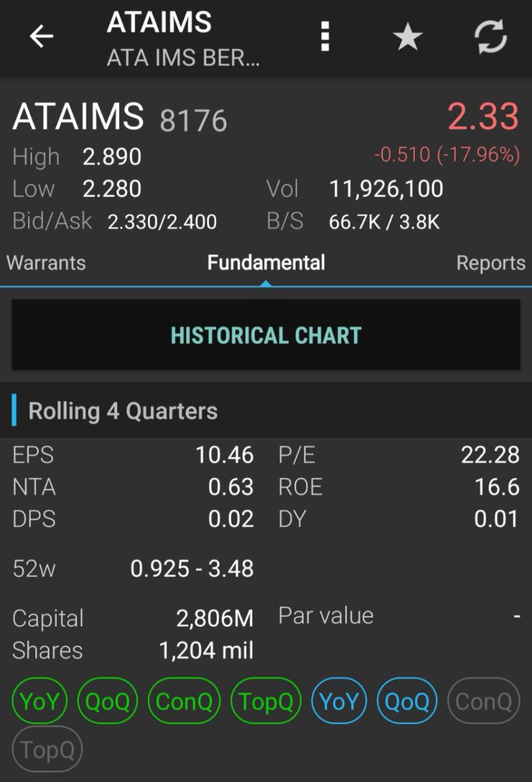This screenshot has width=532, height=782.
Task: Open the three-dot overflow menu
Action: 326,36
